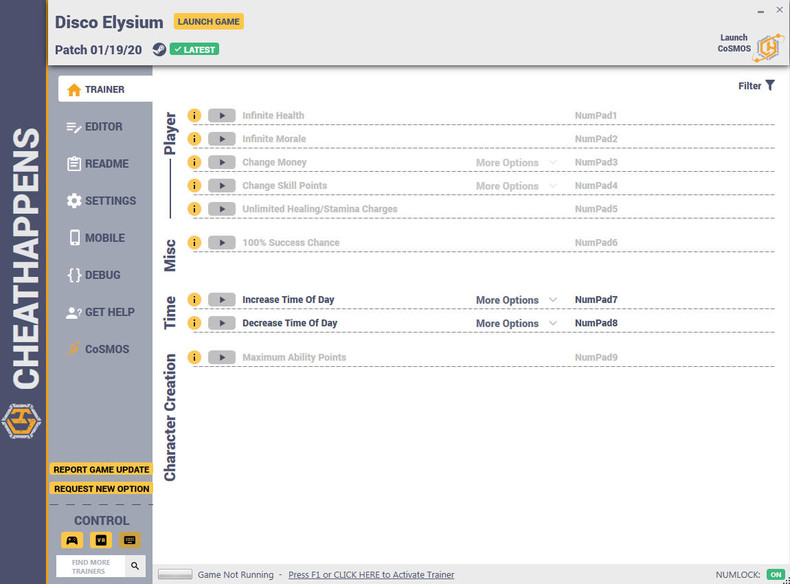The width and height of the screenshot is (790, 584).
Task: Click the NumPad9 hotkey for Maximum Ability Points
Action: [596, 357]
